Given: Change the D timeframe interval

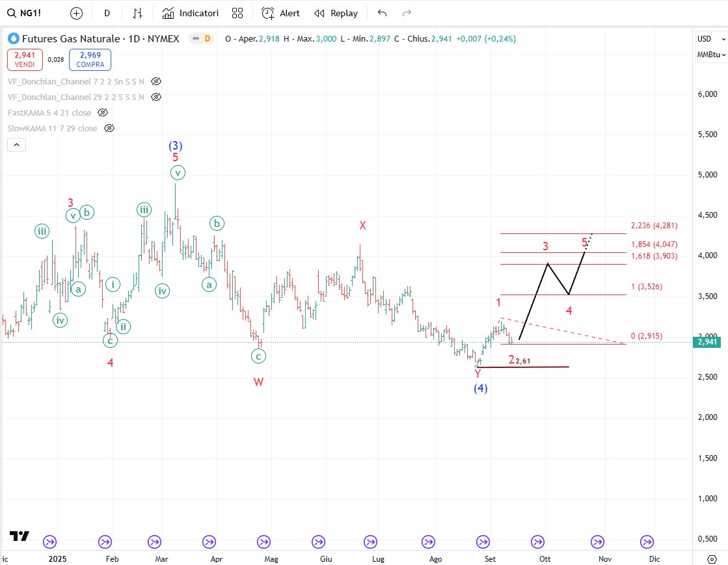Looking at the screenshot, I should 107,13.
